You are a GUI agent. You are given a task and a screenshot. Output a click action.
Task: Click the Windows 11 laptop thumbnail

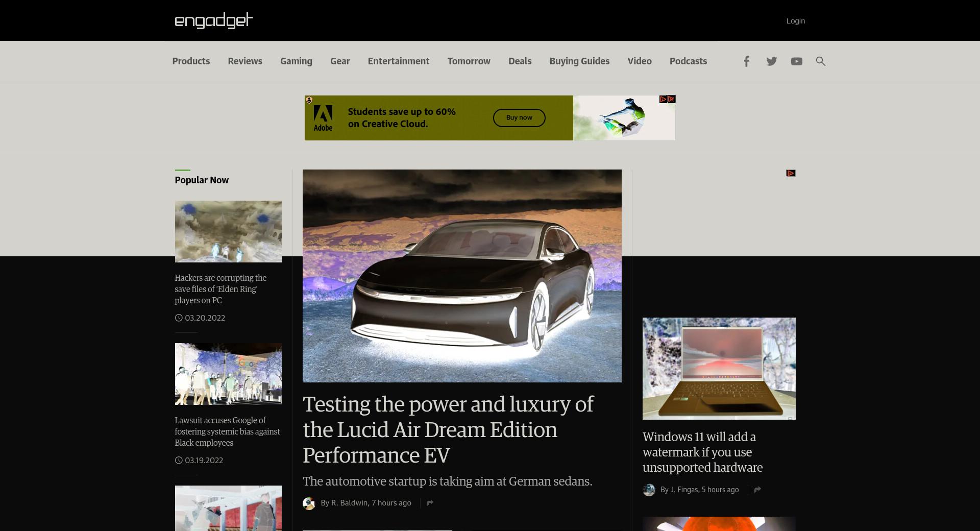[x=719, y=369]
